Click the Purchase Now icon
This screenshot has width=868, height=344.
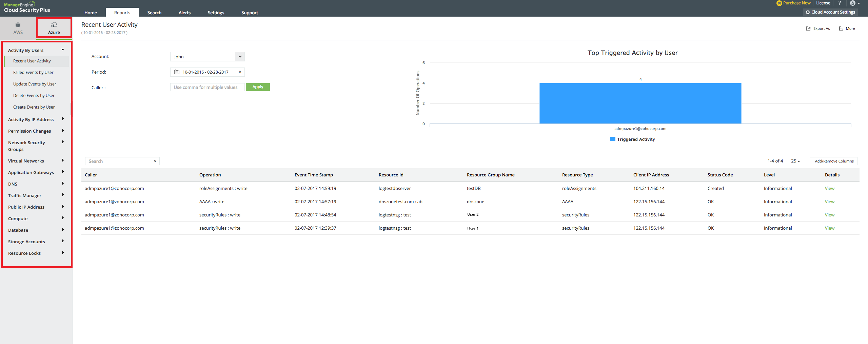(x=779, y=3)
